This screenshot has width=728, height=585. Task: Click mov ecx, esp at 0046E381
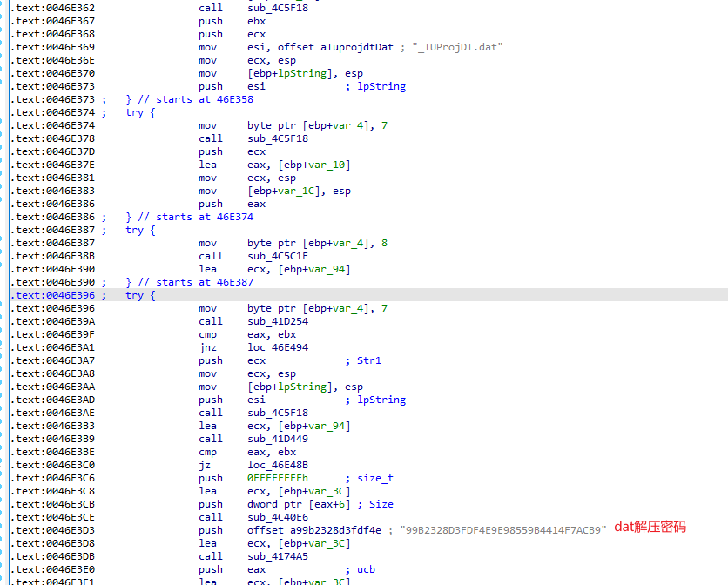[x=247, y=178]
